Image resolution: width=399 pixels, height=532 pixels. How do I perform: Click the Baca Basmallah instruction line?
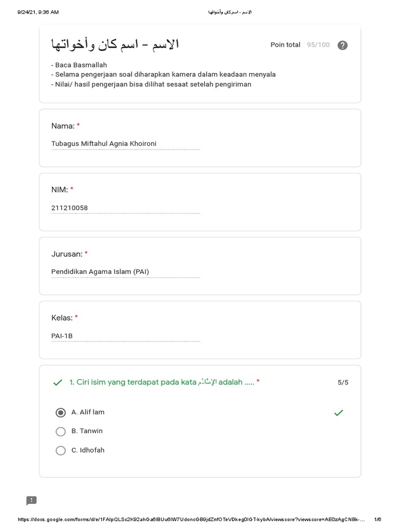79,65
